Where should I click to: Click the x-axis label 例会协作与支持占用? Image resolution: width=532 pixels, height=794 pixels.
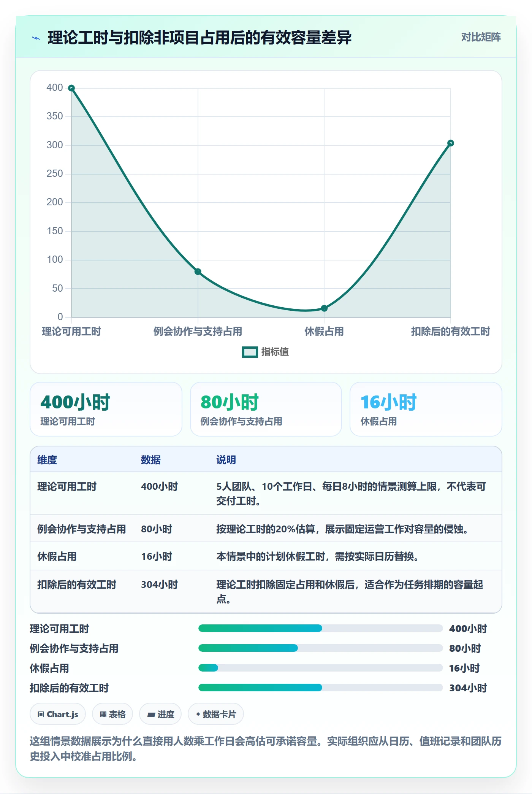198,332
